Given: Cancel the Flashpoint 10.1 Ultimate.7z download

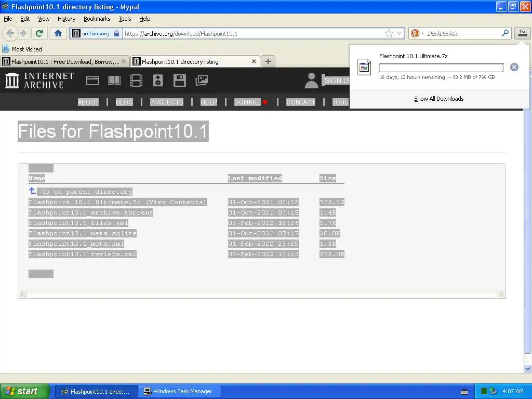Looking at the screenshot, I should pyautogui.click(x=514, y=67).
